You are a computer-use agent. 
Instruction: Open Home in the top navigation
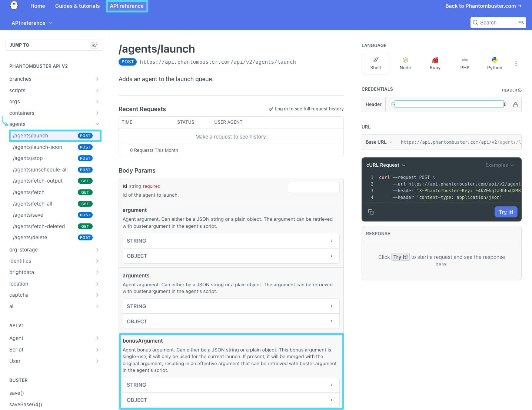coord(37,6)
